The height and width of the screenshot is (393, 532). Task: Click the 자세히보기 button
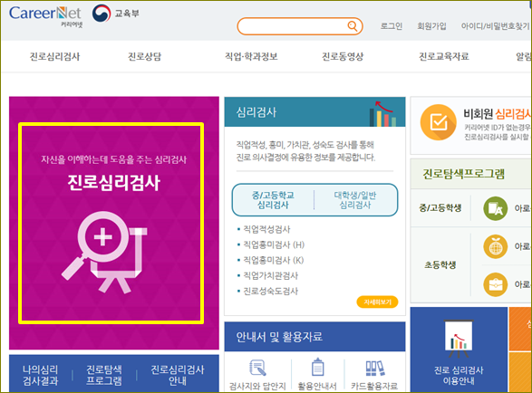point(377,302)
